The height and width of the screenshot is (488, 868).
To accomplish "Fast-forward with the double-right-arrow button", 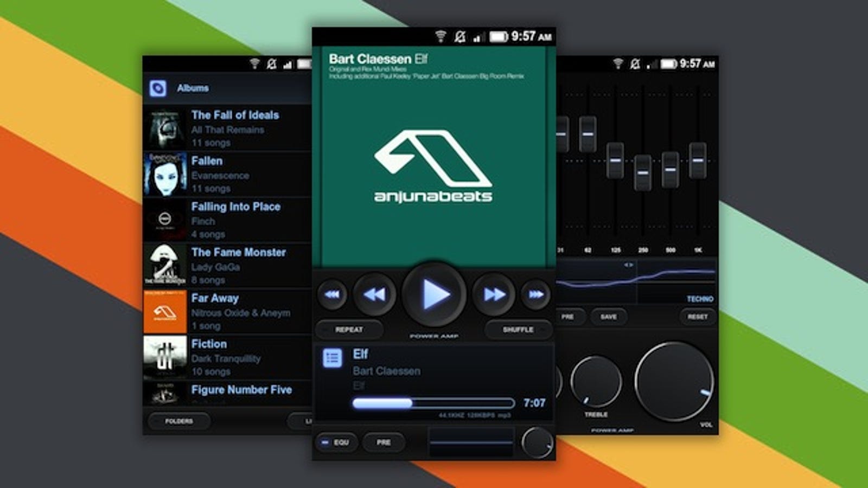I will pos(494,294).
